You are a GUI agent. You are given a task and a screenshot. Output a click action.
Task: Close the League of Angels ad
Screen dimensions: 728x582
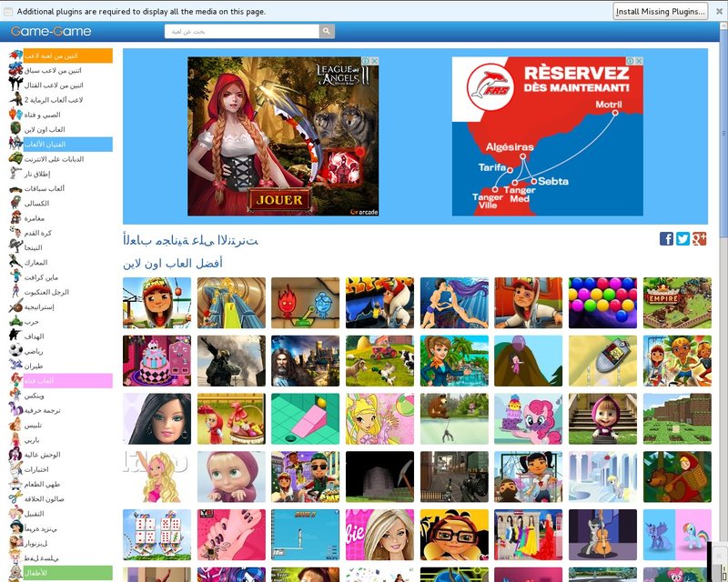(374, 61)
